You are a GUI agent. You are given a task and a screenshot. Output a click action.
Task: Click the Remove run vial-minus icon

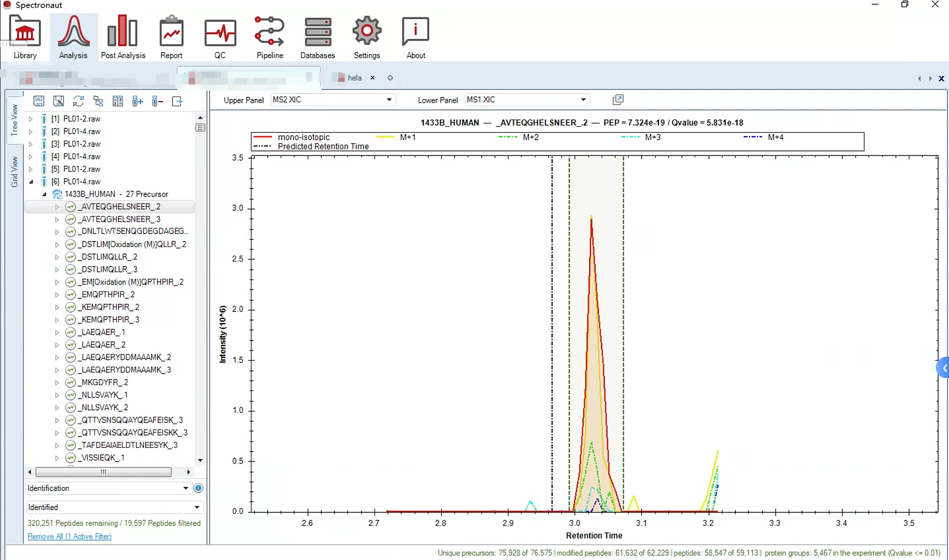(157, 101)
